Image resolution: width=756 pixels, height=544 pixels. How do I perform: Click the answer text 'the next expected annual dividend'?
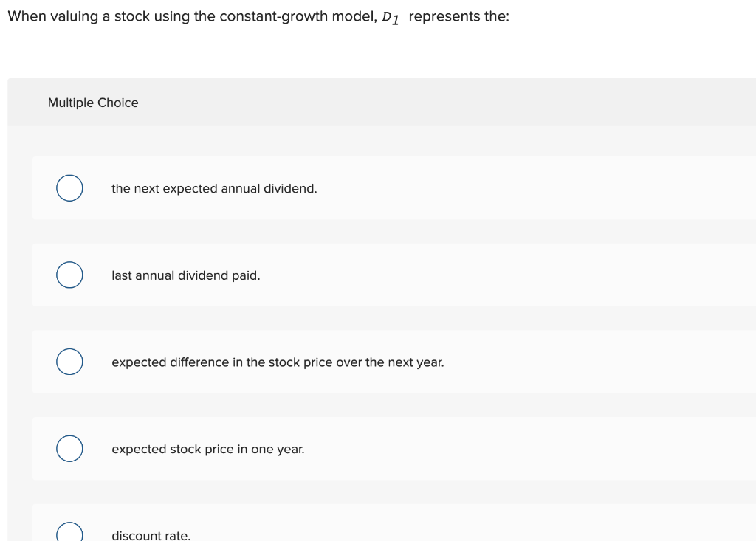(x=213, y=188)
